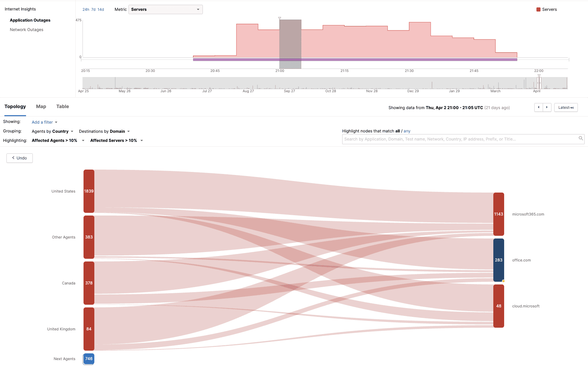Screen dimensions: 588x377
Task: Switch to the Map tab
Action: click(x=41, y=106)
